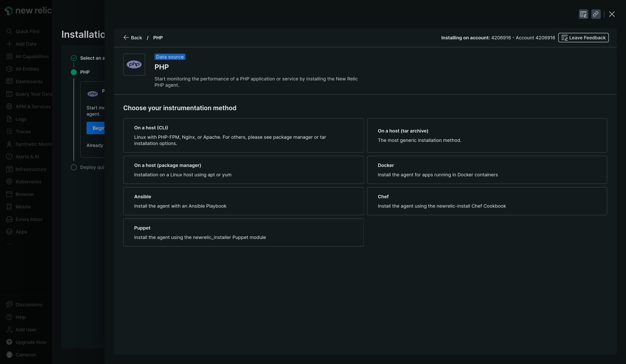This screenshot has height=364, width=626.
Task: Click the Logs icon
Action: tap(9, 119)
